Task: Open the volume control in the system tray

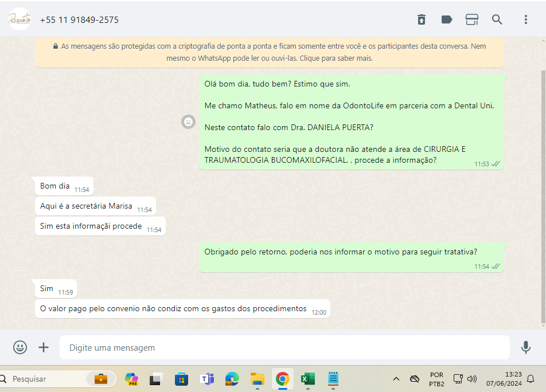Action: [472, 379]
